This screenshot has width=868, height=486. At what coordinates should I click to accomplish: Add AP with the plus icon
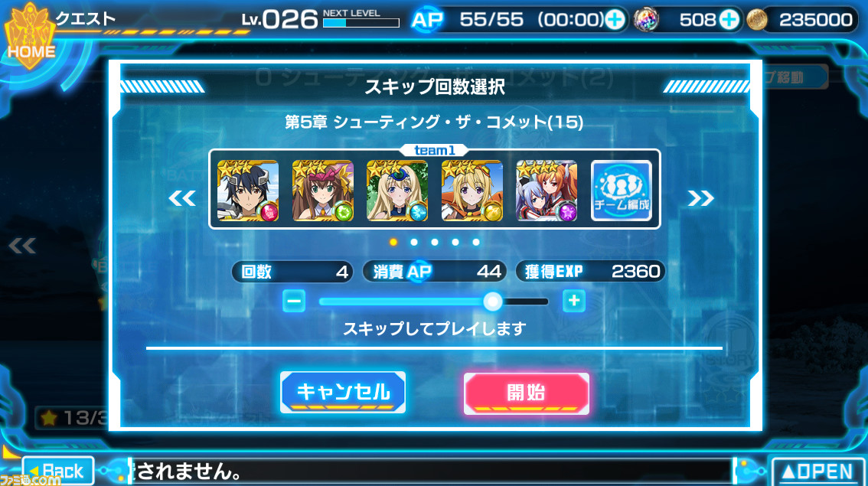(615, 20)
